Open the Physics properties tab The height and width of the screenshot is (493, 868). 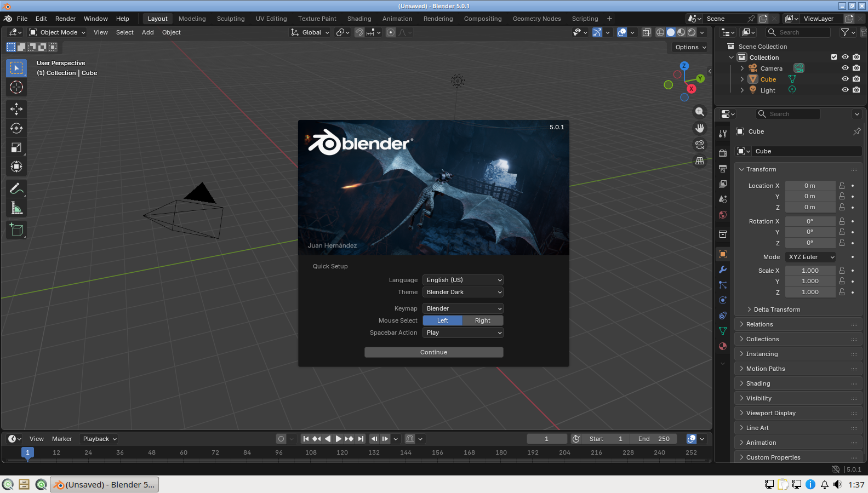click(x=723, y=300)
